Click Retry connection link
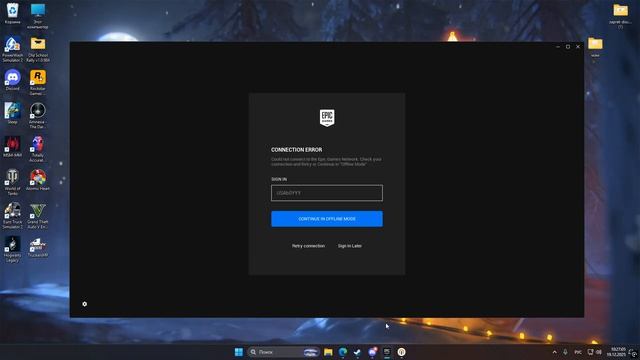The image size is (640, 360). [308, 246]
